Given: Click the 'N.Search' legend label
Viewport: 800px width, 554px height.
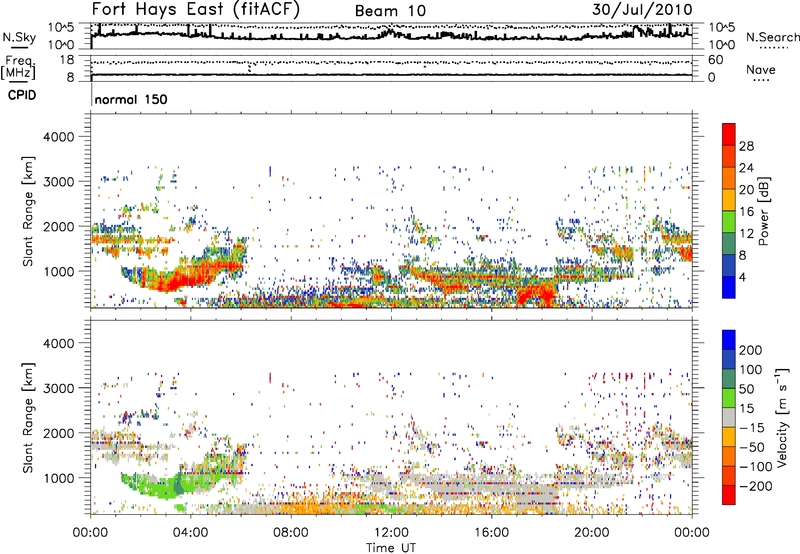Looking at the screenshot, I should [772, 37].
